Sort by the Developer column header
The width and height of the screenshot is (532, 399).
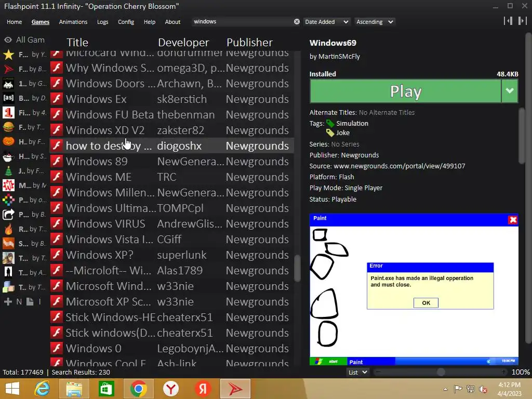[x=183, y=43]
